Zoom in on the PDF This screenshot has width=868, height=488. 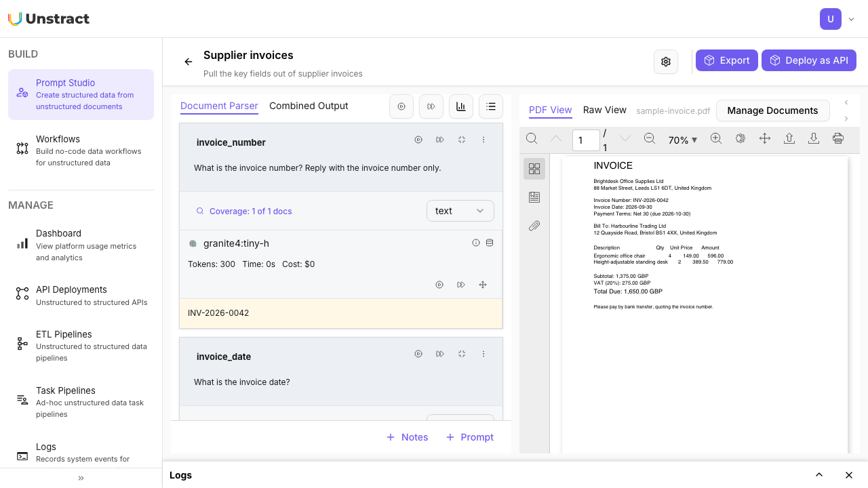pos(715,138)
